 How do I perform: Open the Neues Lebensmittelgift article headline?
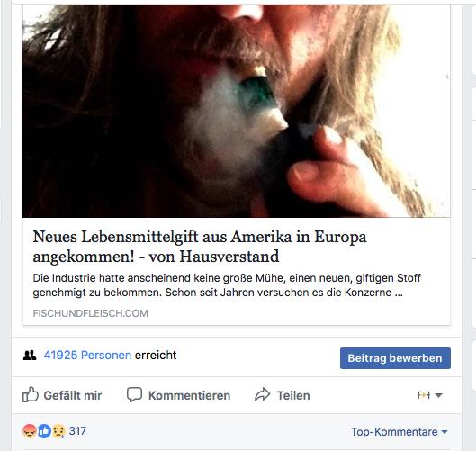pos(200,247)
